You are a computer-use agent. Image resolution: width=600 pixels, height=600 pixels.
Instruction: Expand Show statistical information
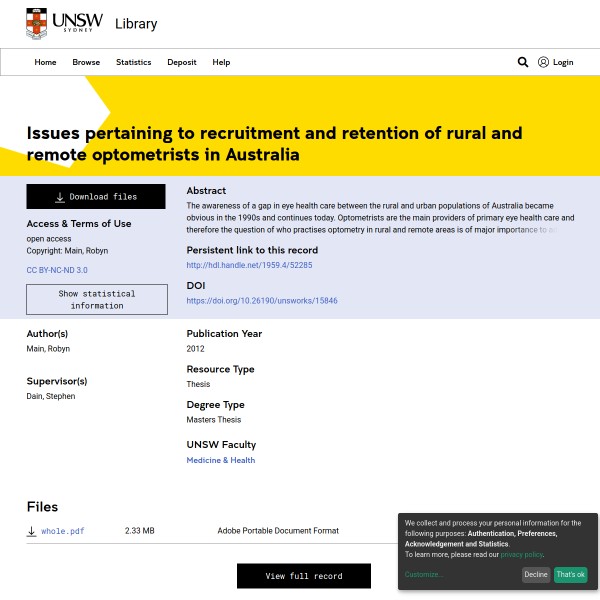(96, 300)
